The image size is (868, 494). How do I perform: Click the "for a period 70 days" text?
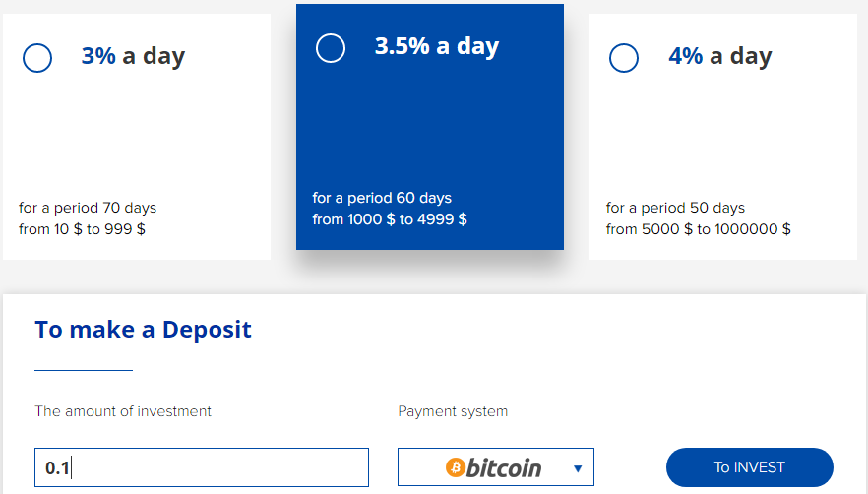pos(88,208)
